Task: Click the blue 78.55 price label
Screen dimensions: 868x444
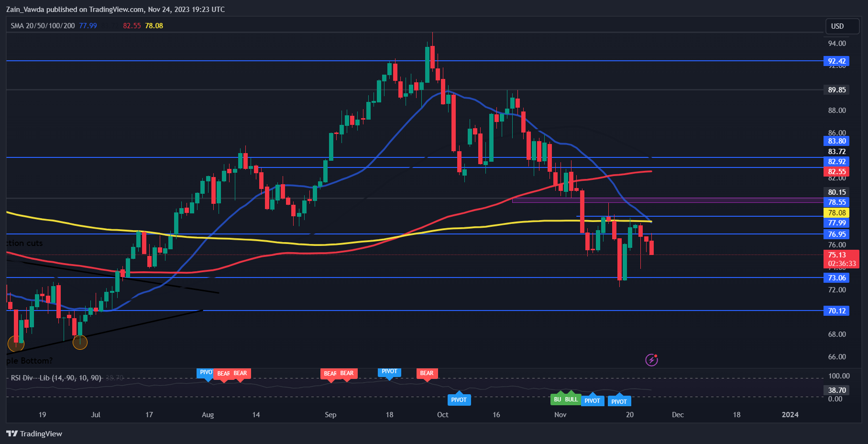Action: pos(836,202)
